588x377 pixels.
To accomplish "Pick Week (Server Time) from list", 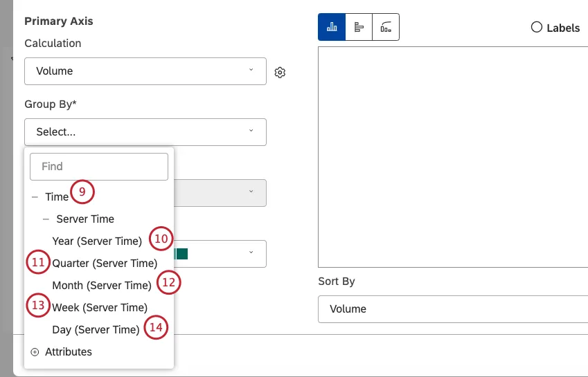I will coord(100,308).
